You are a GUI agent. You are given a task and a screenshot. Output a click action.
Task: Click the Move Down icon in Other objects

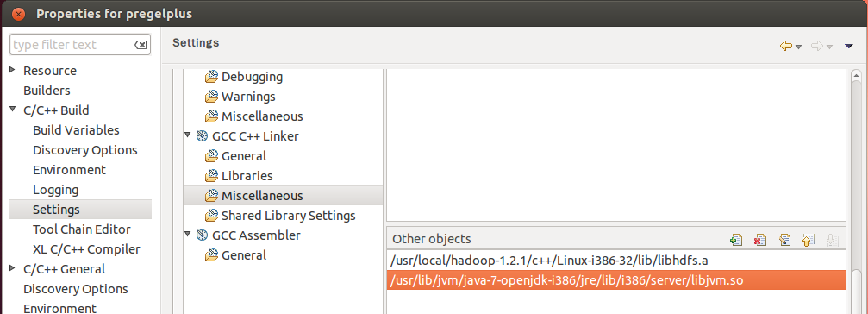pos(832,240)
